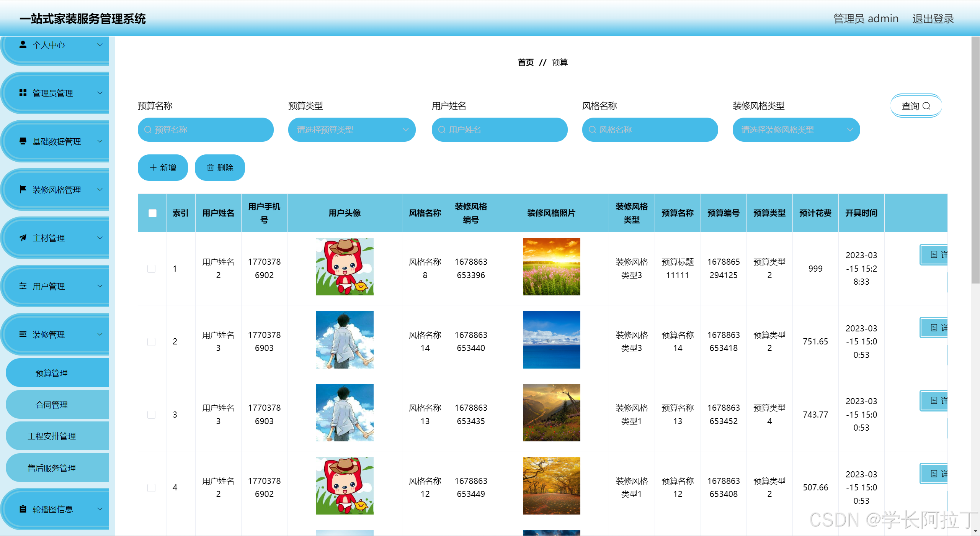Open 装修风格管理 via its flag icon

(x=22, y=189)
